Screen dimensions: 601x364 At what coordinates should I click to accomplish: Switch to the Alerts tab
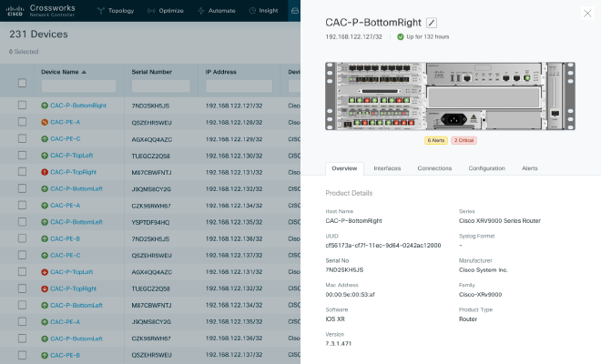pyautogui.click(x=530, y=168)
